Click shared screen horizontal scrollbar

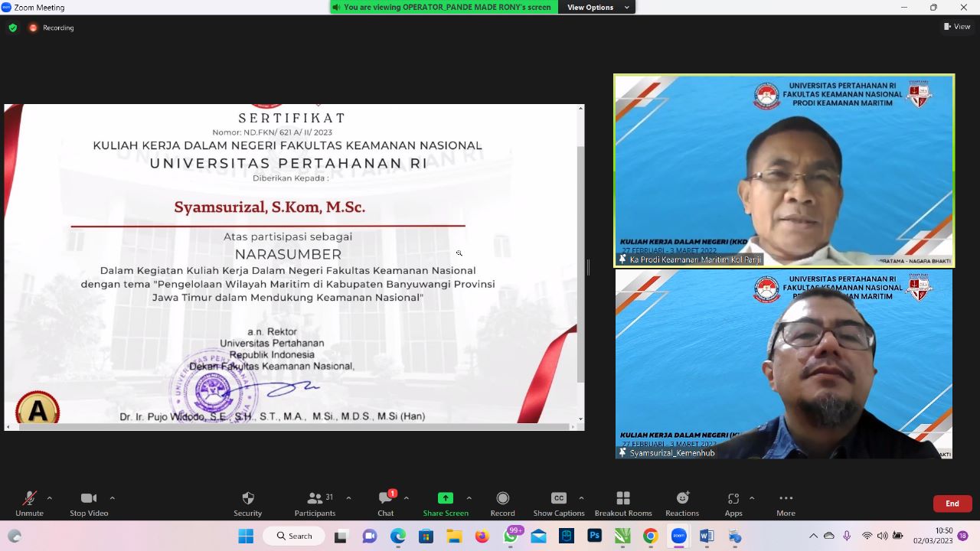[295, 426]
